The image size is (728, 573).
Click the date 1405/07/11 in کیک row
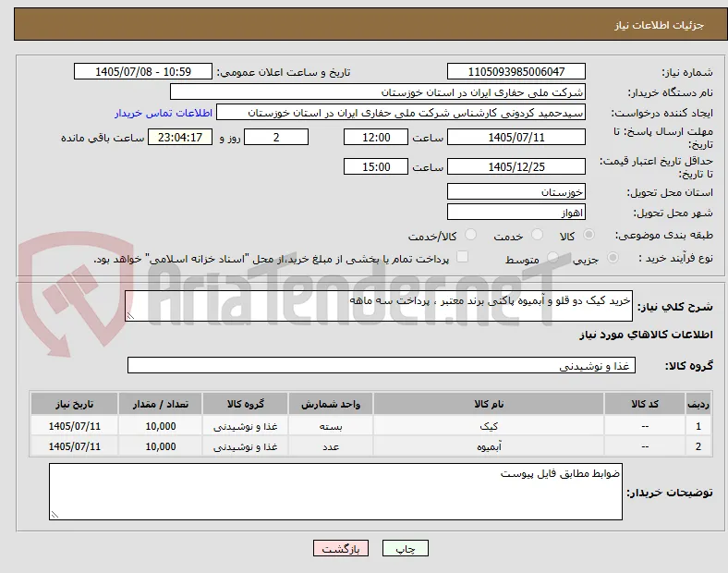[x=74, y=426]
